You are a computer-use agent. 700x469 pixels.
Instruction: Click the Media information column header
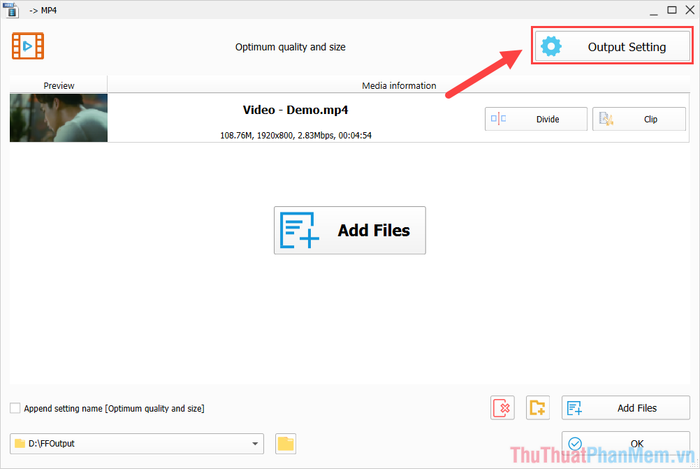click(x=399, y=85)
